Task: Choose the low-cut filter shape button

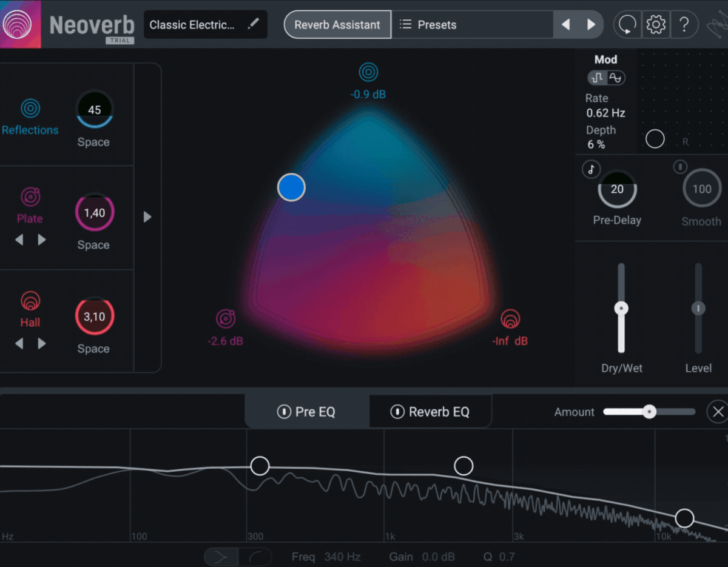Action: click(x=221, y=557)
